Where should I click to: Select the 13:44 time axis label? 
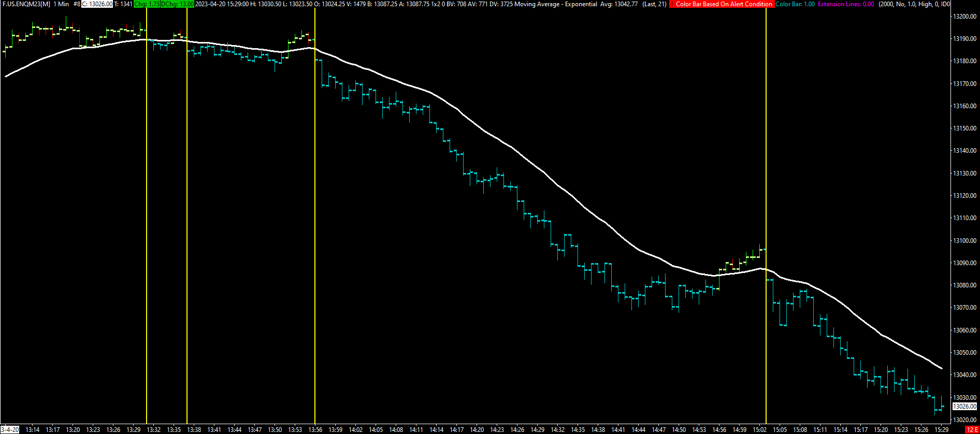(235, 430)
